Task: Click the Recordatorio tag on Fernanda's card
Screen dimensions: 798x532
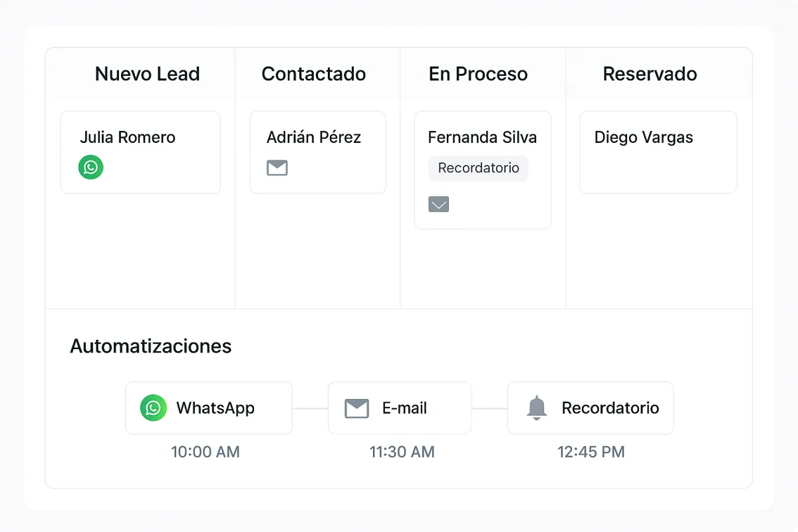Action: [478, 168]
